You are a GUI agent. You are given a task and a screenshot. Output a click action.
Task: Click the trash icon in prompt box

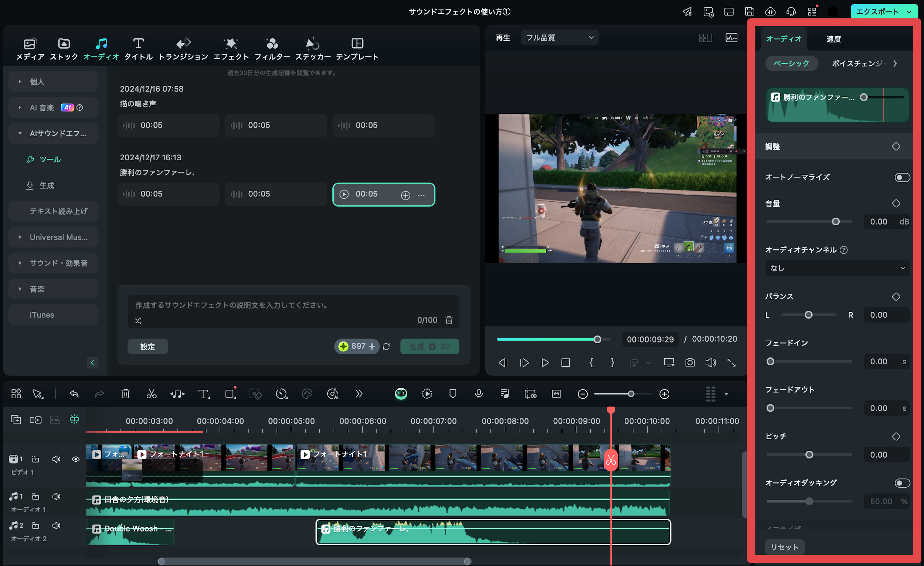click(x=449, y=320)
